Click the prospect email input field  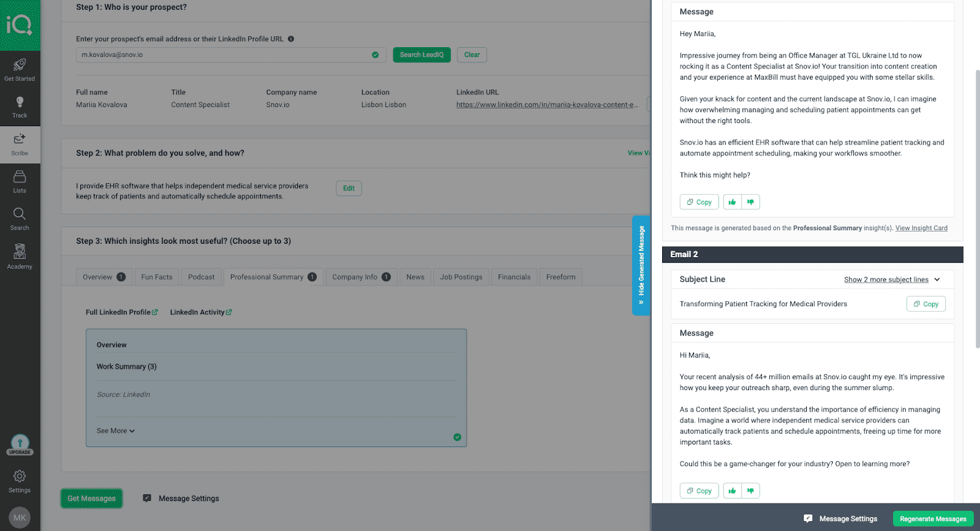point(224,55)
